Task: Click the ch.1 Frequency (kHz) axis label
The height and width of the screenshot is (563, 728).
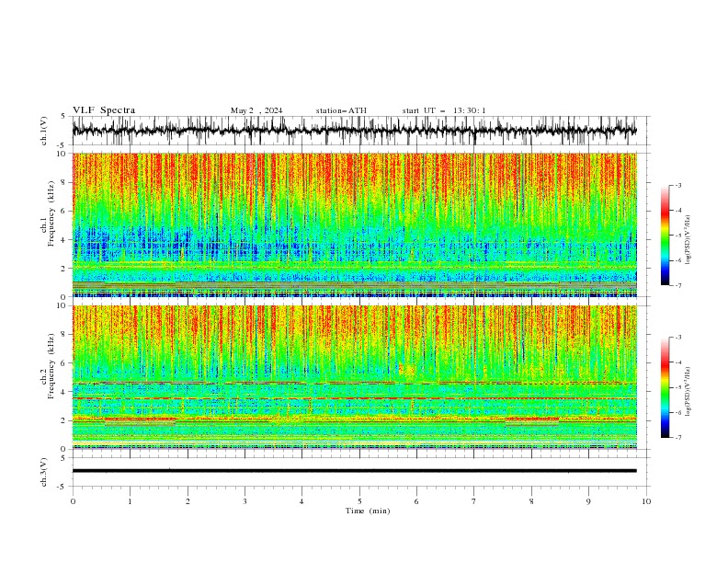Action: [x=50, y=213]
